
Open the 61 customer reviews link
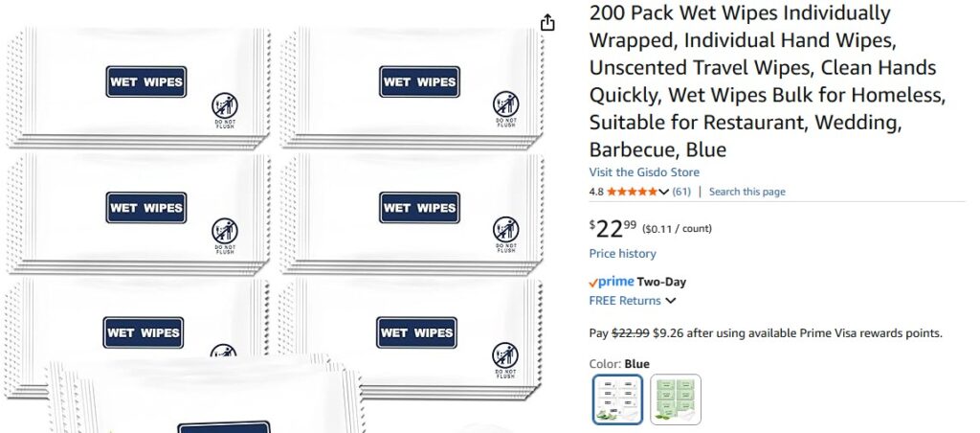tap(681, 192)
